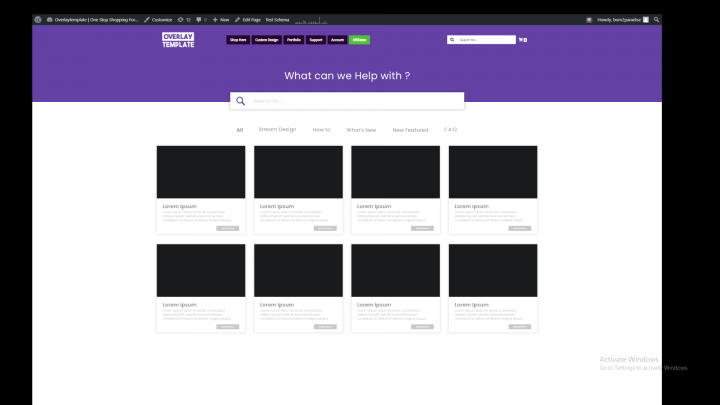Click the first card's dark thumbnail image
The height and width of the screenshot is (405, 720).
pos(200,172)
